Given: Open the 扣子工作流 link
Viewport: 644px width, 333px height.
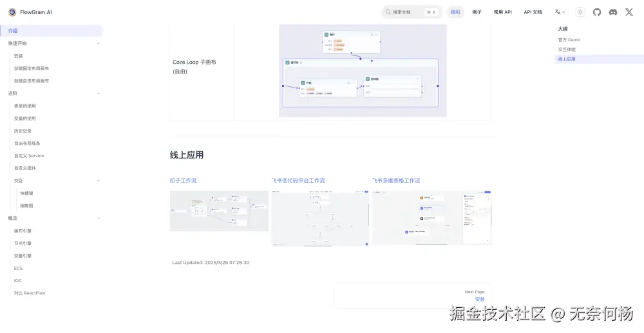Looking at the screenshot, I should [183, 180].
